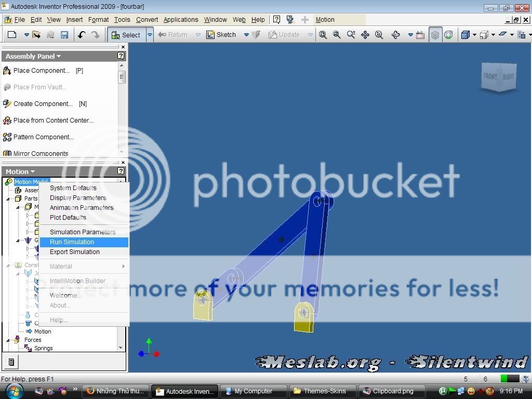This screenshot has height=399, width=532.
Task: Click the Zoom Selected icon
Action: 379,35
